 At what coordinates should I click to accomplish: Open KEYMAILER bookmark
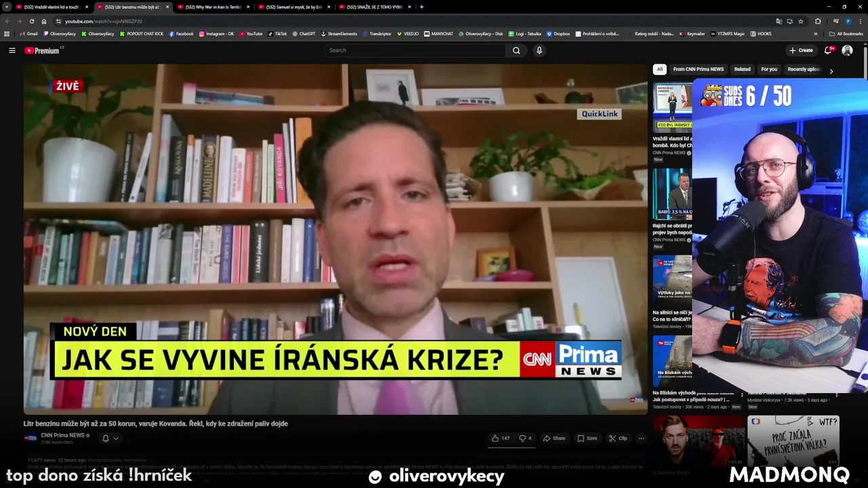pos(693,33)
